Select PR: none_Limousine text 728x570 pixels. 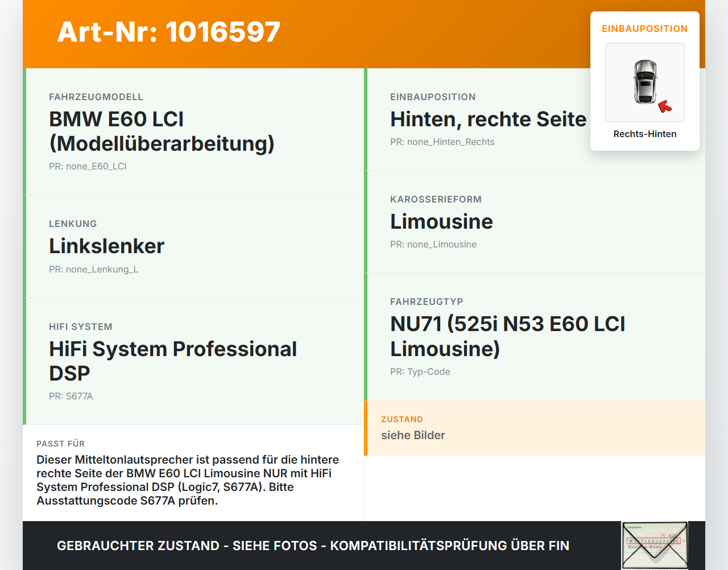coord(433,244)
